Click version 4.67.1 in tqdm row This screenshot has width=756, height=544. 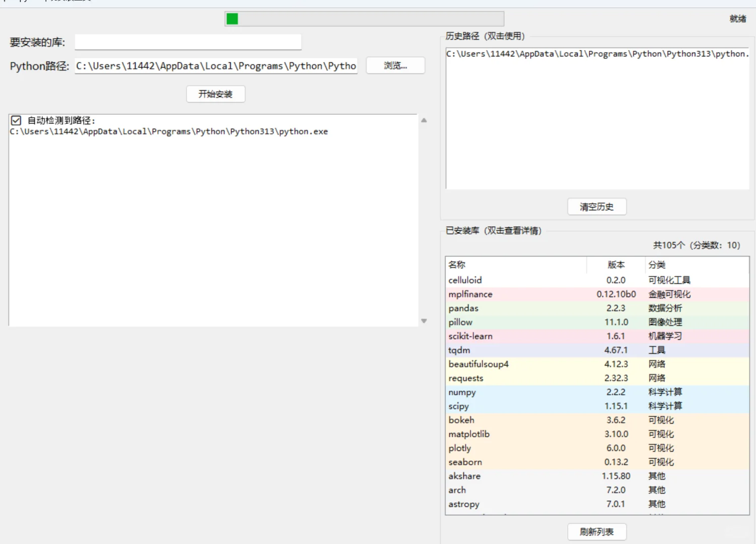(x=616, y=350)
